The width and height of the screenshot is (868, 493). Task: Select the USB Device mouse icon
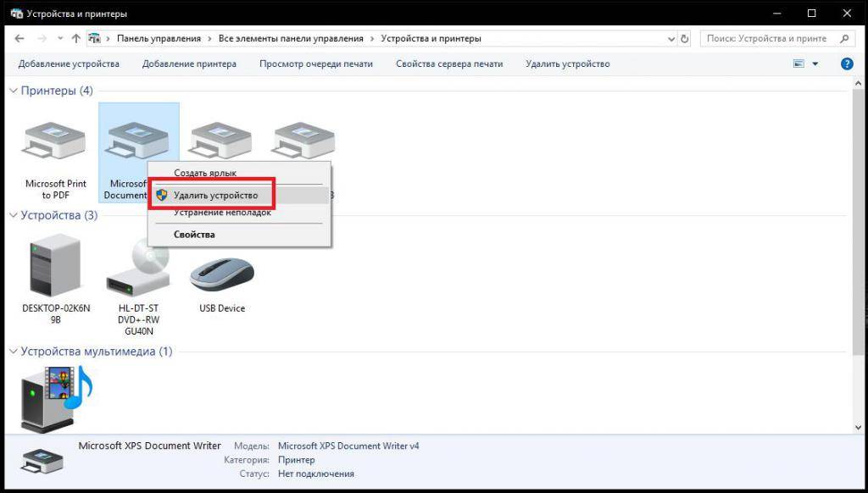tap(222, 275)
